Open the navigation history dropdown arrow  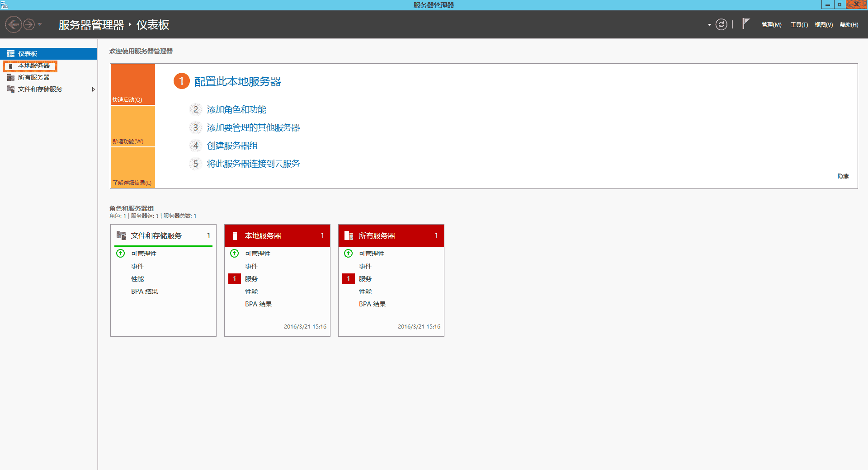40,24
